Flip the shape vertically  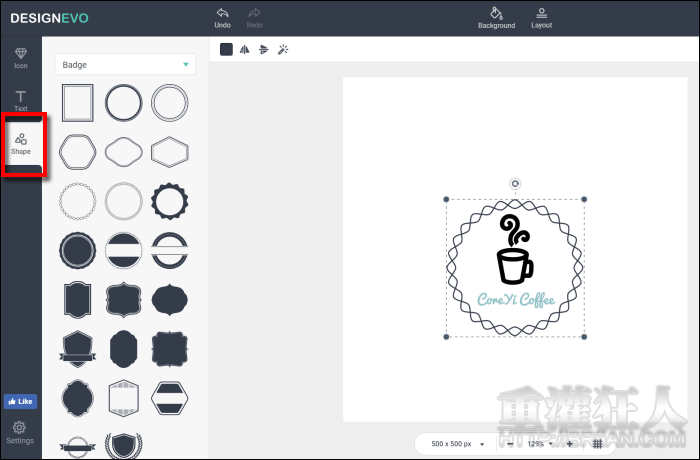[x=264, y=49]
